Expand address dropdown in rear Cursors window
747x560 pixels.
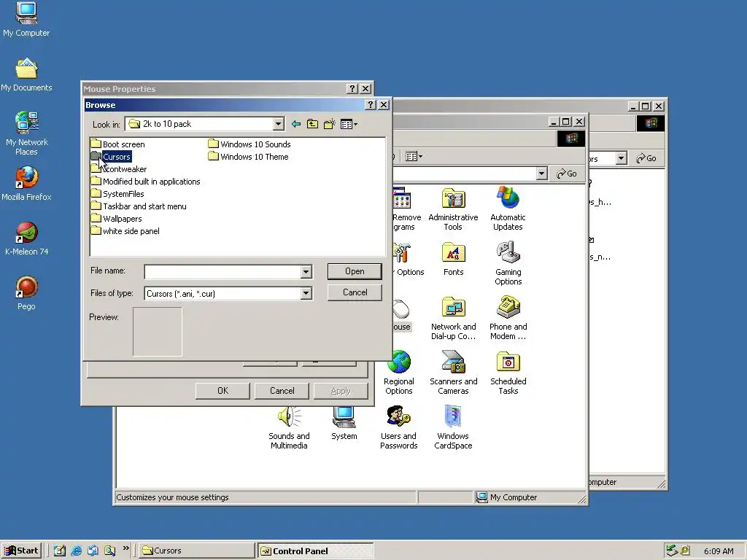622,158
